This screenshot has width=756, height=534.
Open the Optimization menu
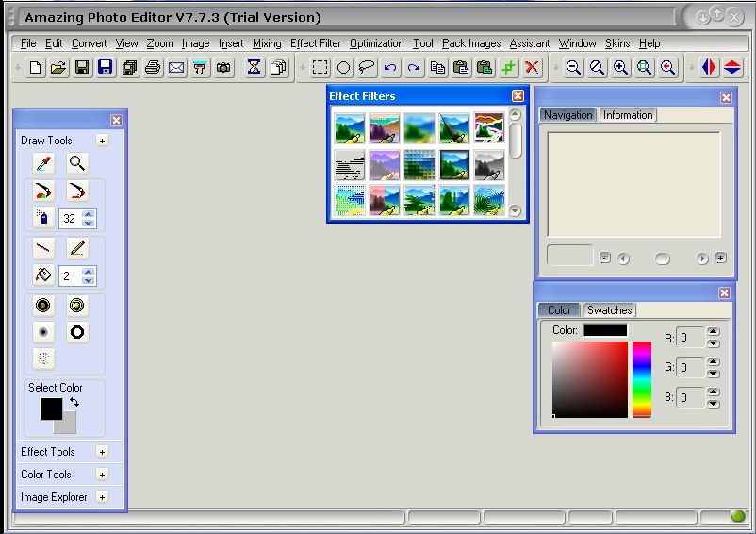click(x=376, y=43)
